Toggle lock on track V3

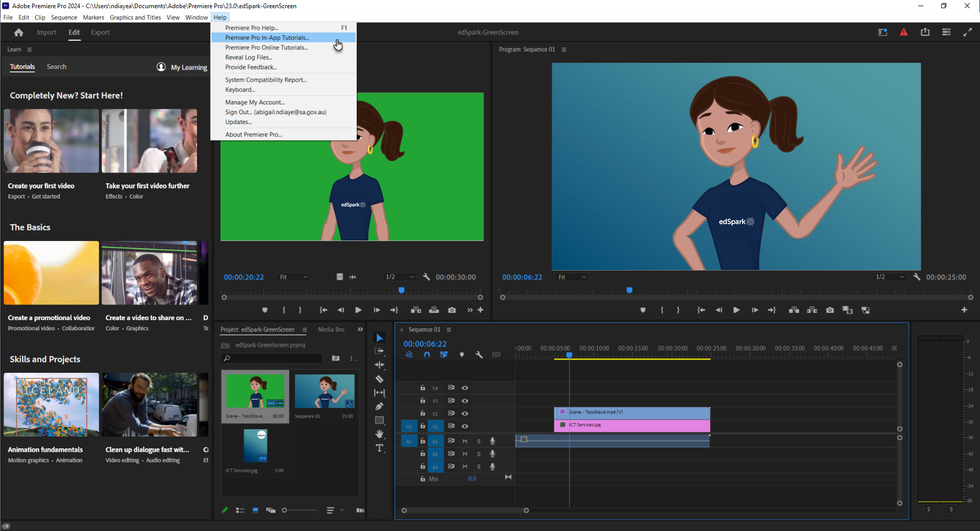(423, 401)
